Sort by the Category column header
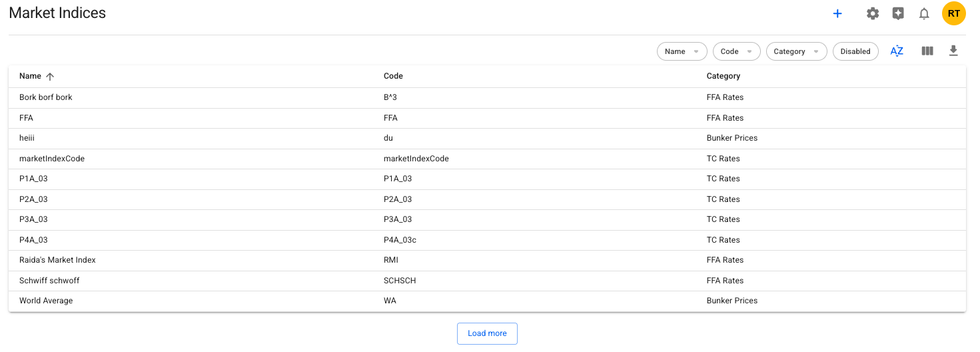Screen dimensions: 980x352 pos(723,76)
